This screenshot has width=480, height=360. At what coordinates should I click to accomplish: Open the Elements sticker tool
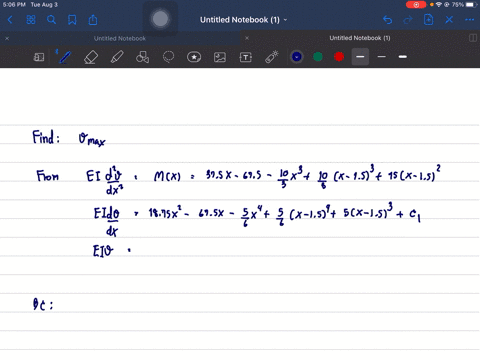coord(194,57)
